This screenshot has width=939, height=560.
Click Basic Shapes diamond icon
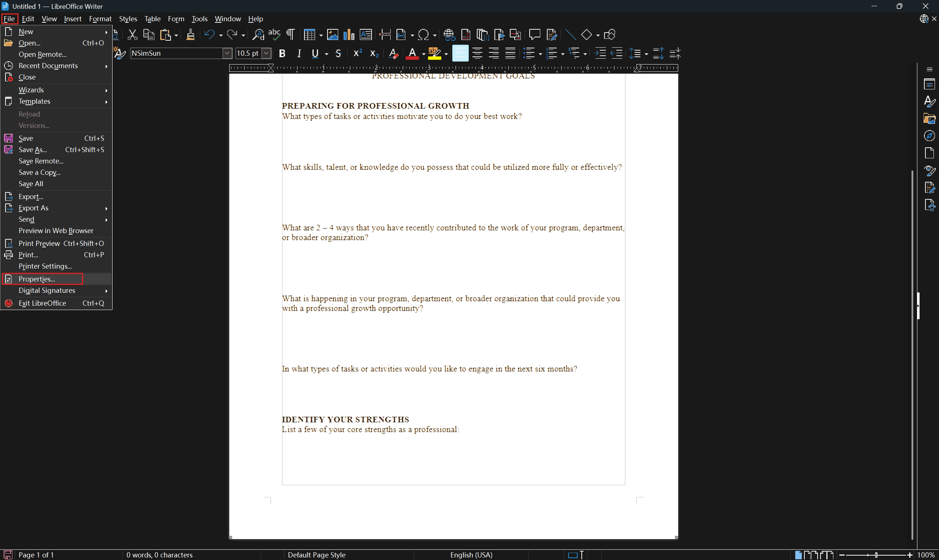click(x=587, y=35)
